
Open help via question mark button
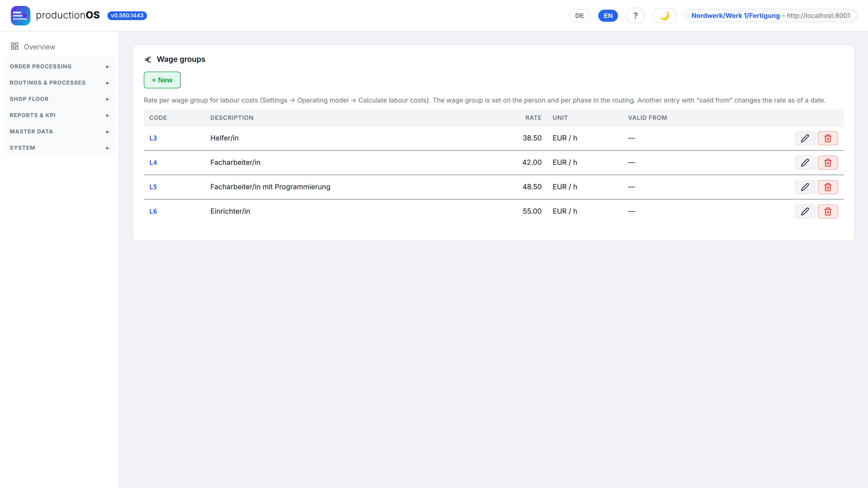(x=635, y=15)
